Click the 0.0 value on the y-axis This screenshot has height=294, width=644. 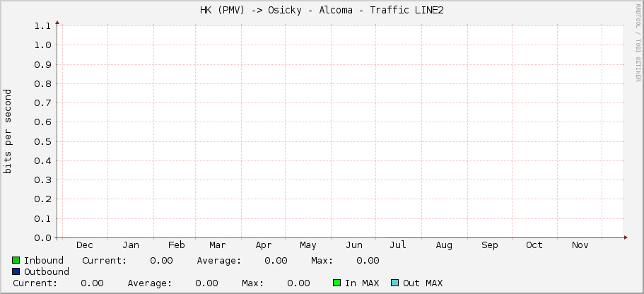(42, 238)
